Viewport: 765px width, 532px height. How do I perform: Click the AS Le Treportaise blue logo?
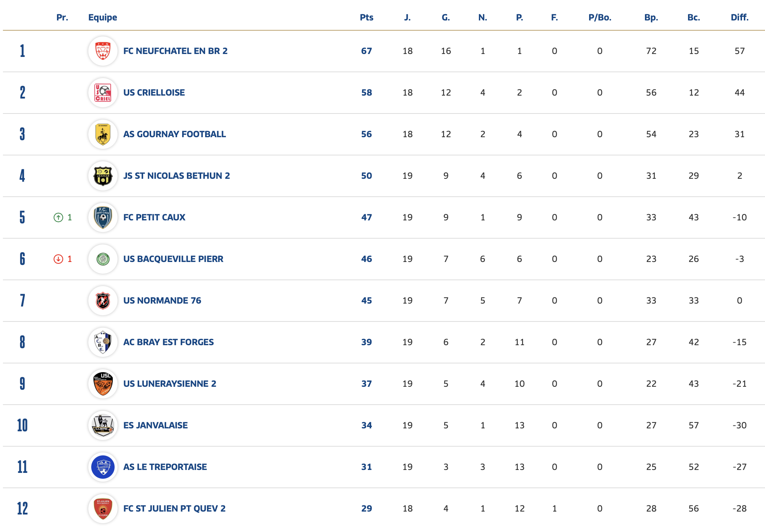pos(103,467)
